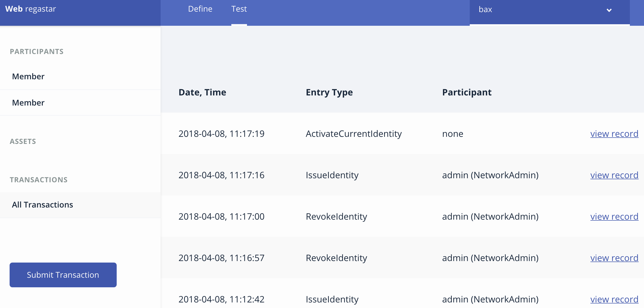This screenshot has height=308, width=644.
Task: Click the bax identity name
Action: [x=485, y=10]
